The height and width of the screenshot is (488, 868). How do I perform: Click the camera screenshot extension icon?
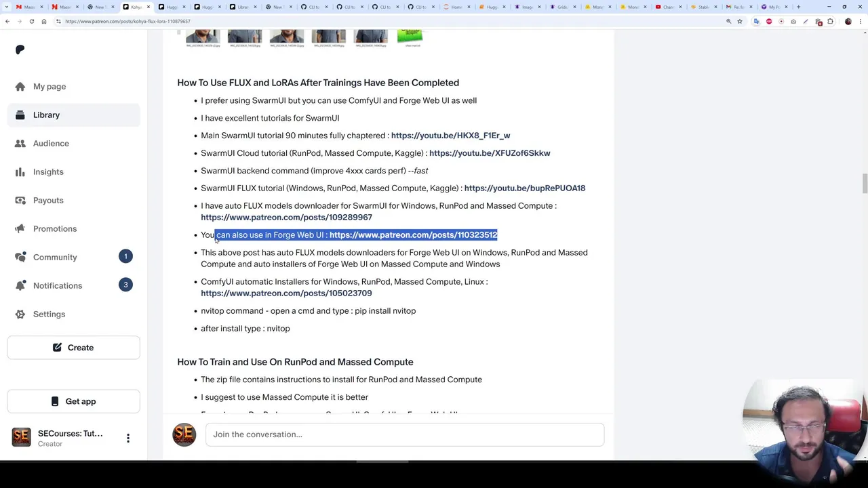coord(793,21)
